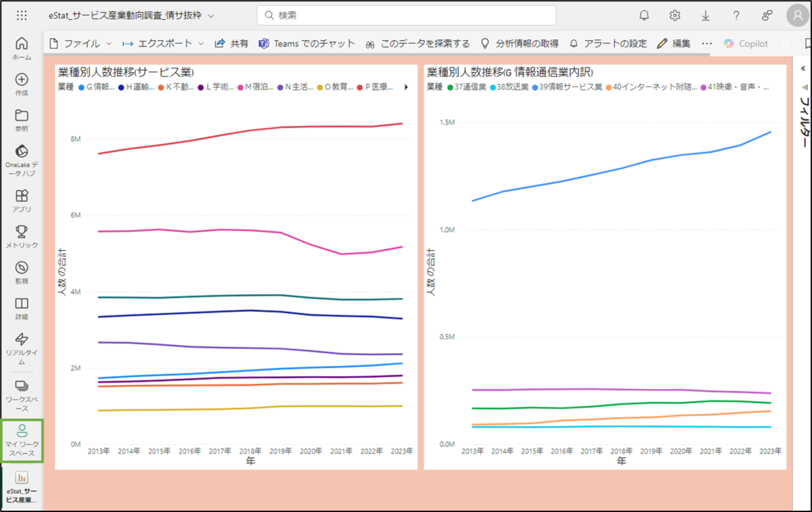The width and height of the screenshot is (812, 512).
Task: Open help question mark icon
Action: [736, 16]
